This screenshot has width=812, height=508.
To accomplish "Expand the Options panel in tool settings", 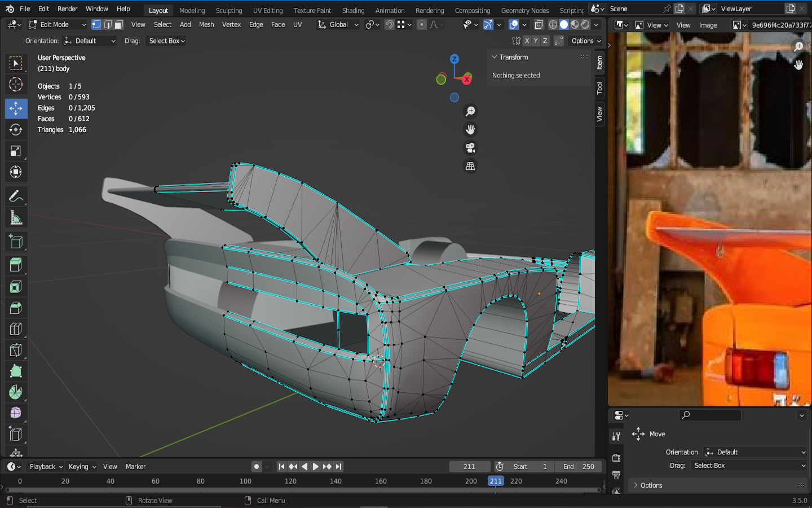I will [x=651, y=485].
